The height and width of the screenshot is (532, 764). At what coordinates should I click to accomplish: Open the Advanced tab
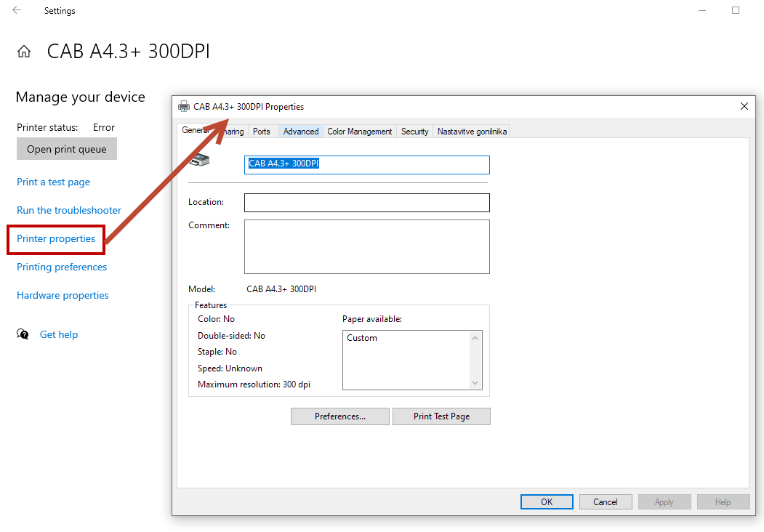click(x=301, y=132)
